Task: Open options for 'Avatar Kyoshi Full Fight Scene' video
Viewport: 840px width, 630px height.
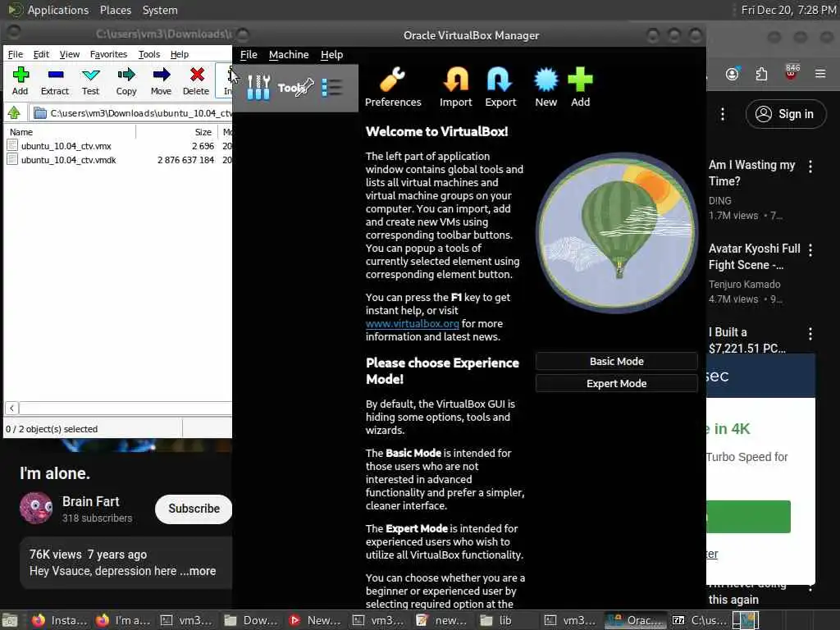Action: 810,250
